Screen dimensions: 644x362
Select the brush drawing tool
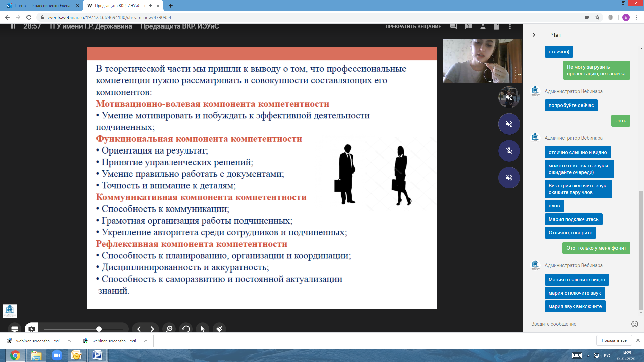(219, 329)
